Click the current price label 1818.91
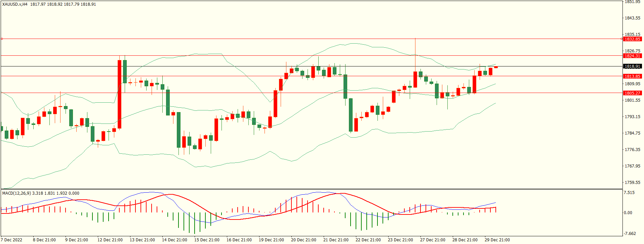644x244 pixels. click(x=632, y=66)
